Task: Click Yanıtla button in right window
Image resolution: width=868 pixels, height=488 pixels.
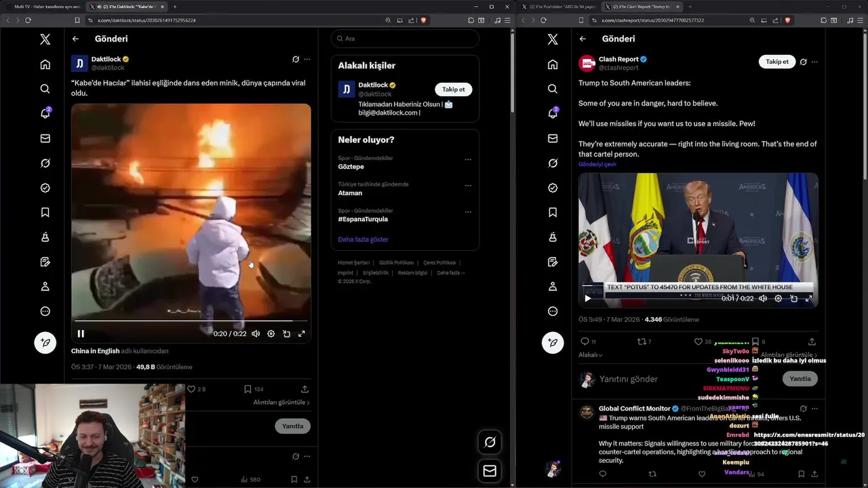Action: [x=800, y=379]
